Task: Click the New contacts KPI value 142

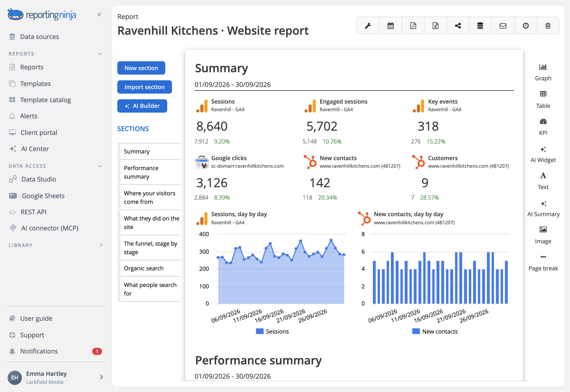Action: click(320, 183)
